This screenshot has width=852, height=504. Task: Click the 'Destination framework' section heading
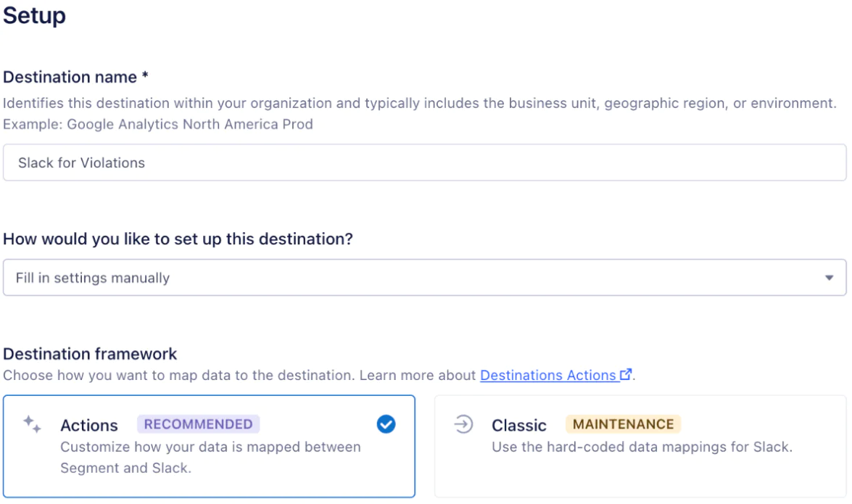point(90,354)
